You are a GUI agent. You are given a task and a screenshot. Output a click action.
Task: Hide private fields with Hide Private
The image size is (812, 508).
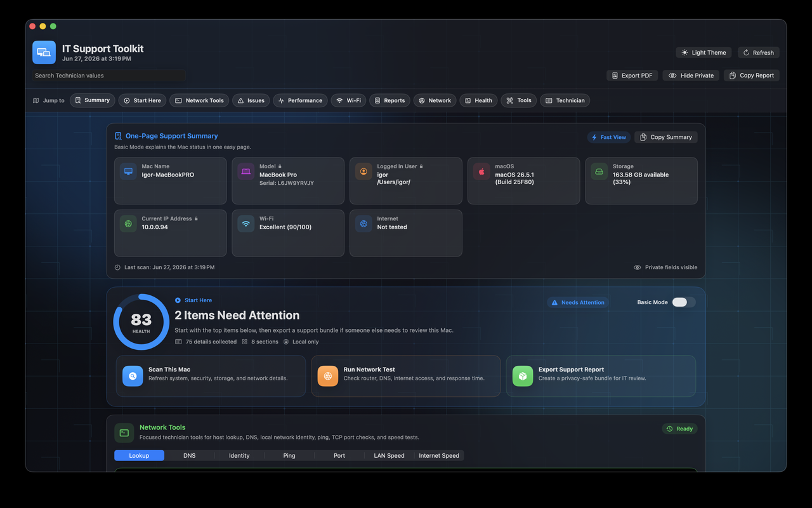click(691, 76)
